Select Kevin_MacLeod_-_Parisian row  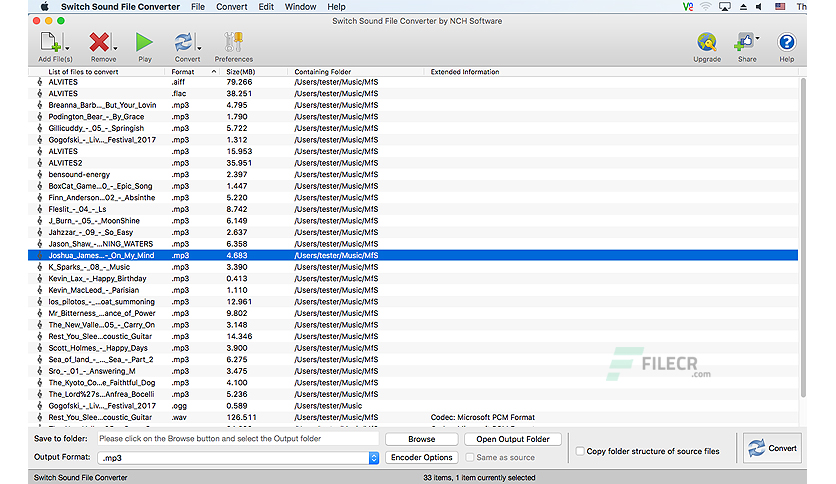413,290
